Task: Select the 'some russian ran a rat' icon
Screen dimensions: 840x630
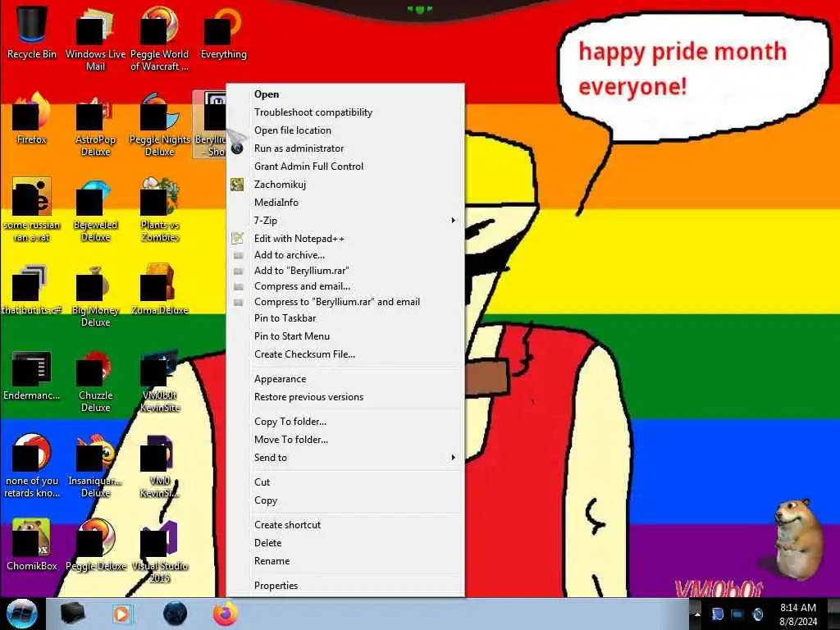Action: click(x=32, y=210)
